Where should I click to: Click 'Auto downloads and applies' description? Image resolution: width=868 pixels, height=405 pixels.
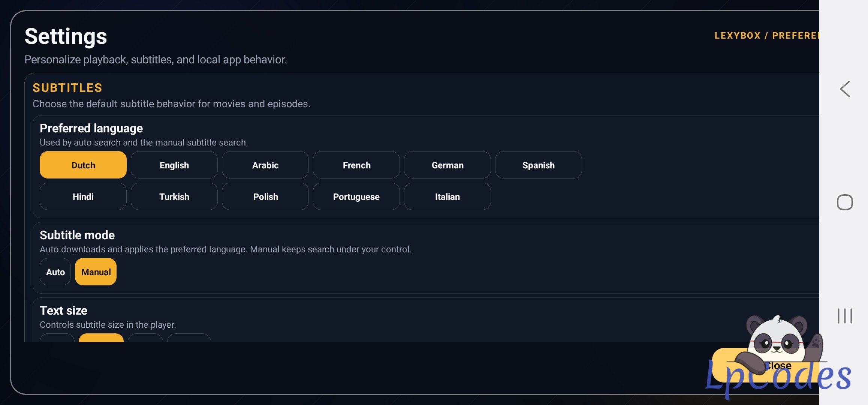(226, 249)
